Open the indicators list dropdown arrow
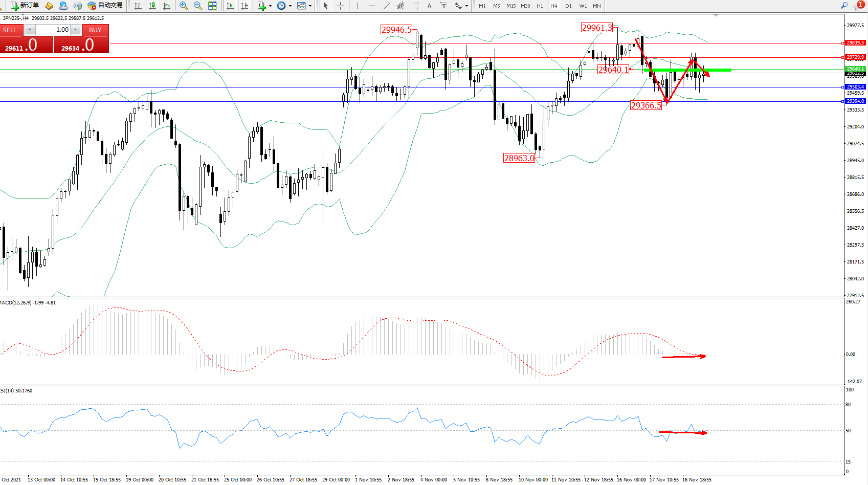The width and height of the screenshot is (868, 485). [x=270, y=6]
